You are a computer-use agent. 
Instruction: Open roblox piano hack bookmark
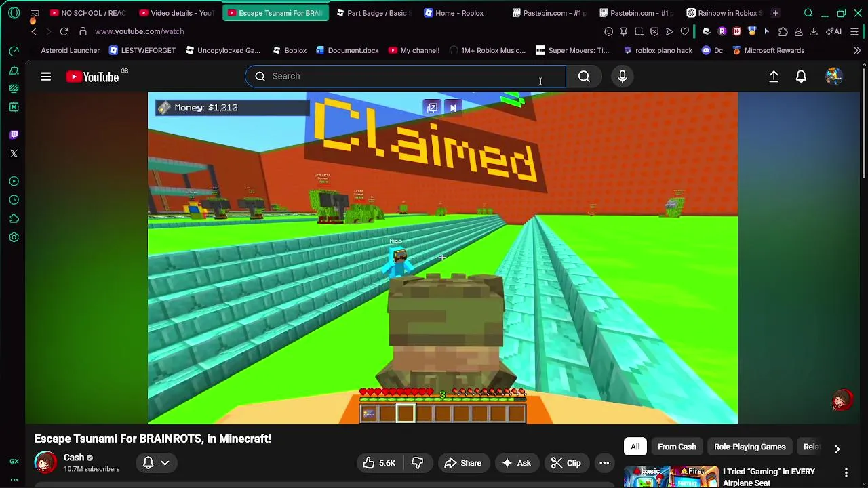(x=658, y=50)
